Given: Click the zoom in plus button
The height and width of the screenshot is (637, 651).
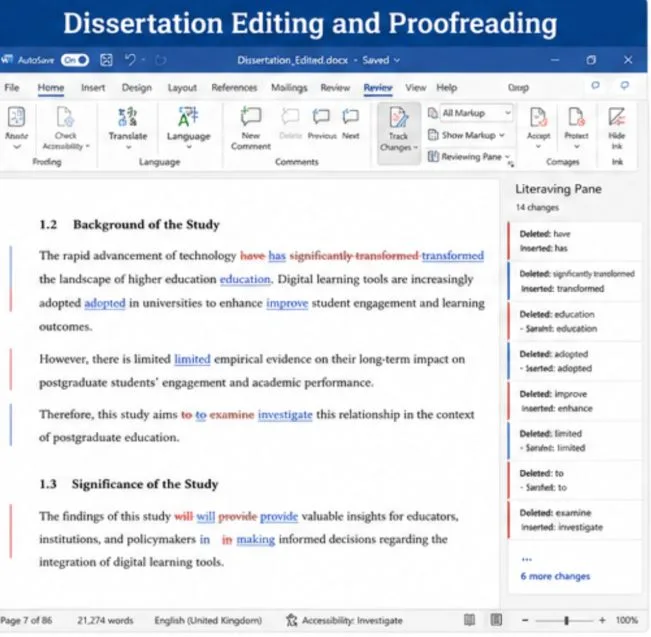Looking at the screenshot, I should 602,620.
